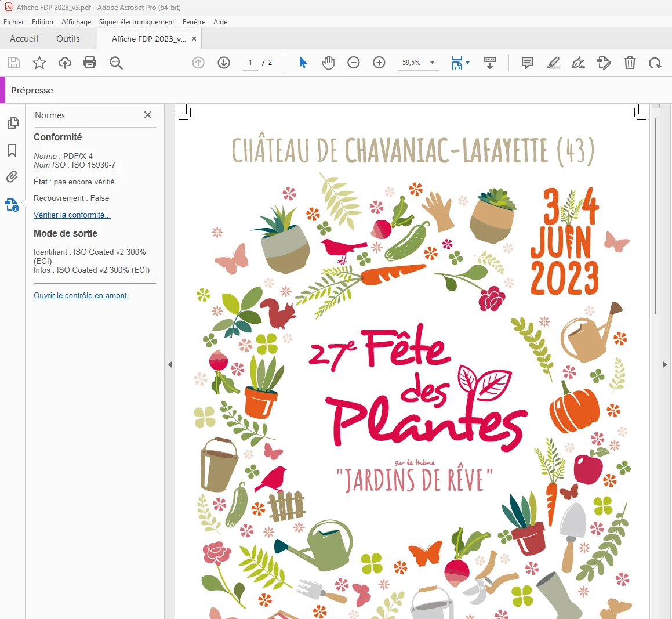Add a comment note icon
The image size is (672, 619).
click(527, 63)
